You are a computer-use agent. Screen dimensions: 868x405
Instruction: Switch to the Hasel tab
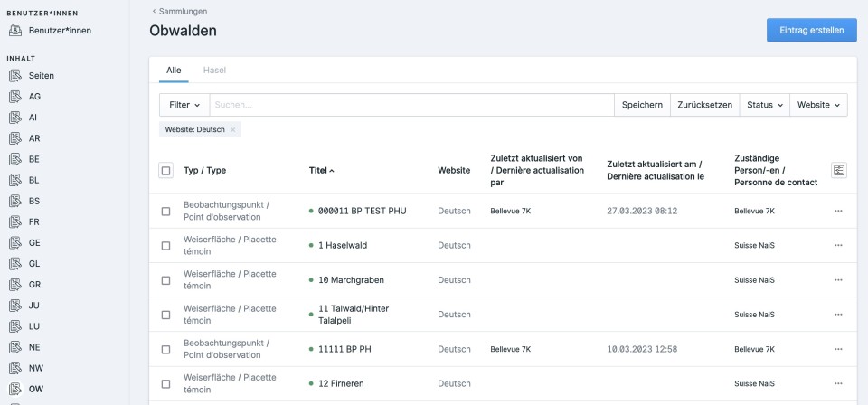pyautogui.click(x=214, y=70)
